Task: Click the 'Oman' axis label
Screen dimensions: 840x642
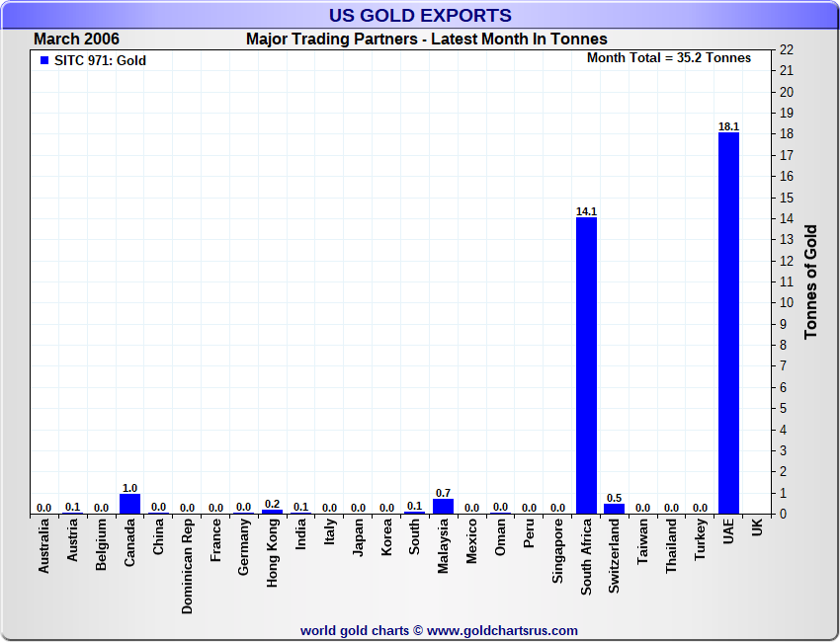Action: [500, 536]
